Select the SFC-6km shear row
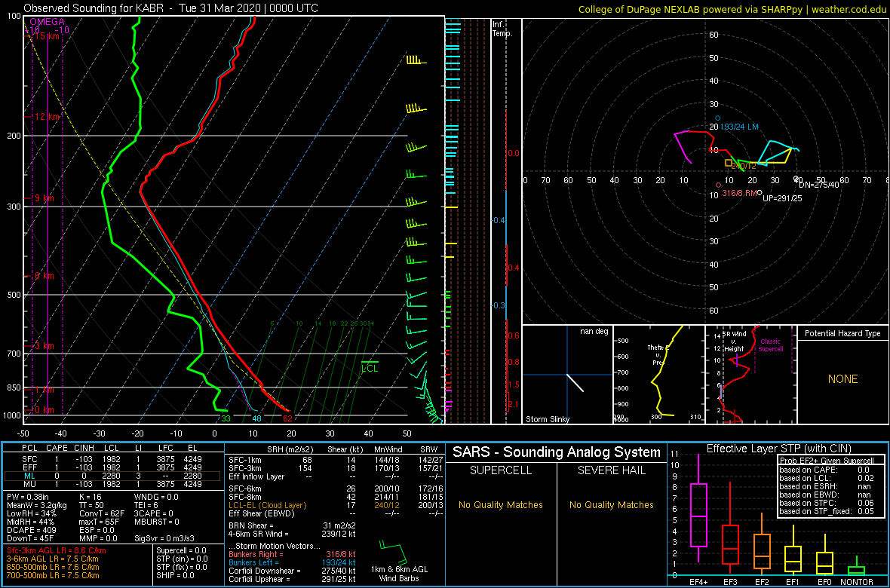Viewport: 890px width, 588px height. point(335,488)
